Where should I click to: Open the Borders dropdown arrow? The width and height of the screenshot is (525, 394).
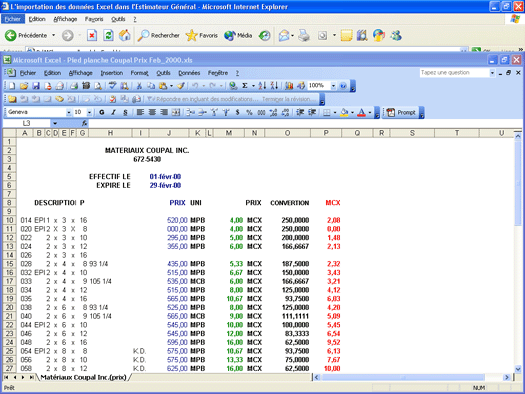click(x=335, y=112)
